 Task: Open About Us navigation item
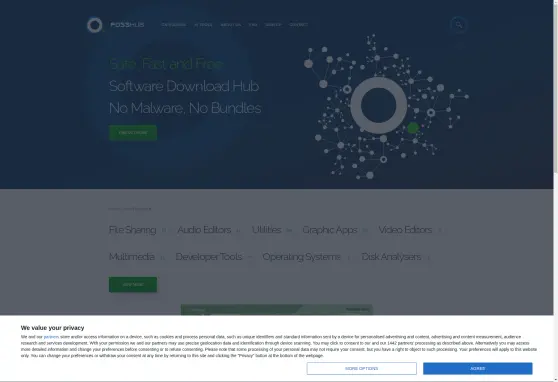pyautogui.click(x=231, y=25)
